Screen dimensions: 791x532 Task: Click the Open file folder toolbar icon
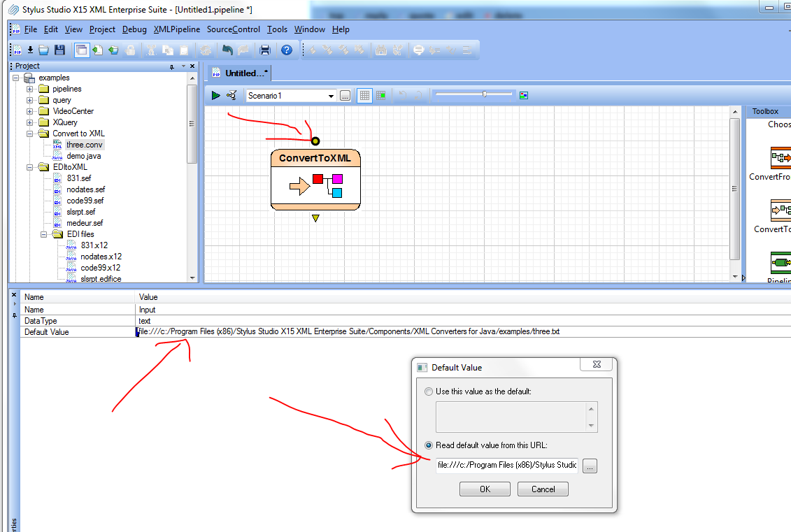44,50
